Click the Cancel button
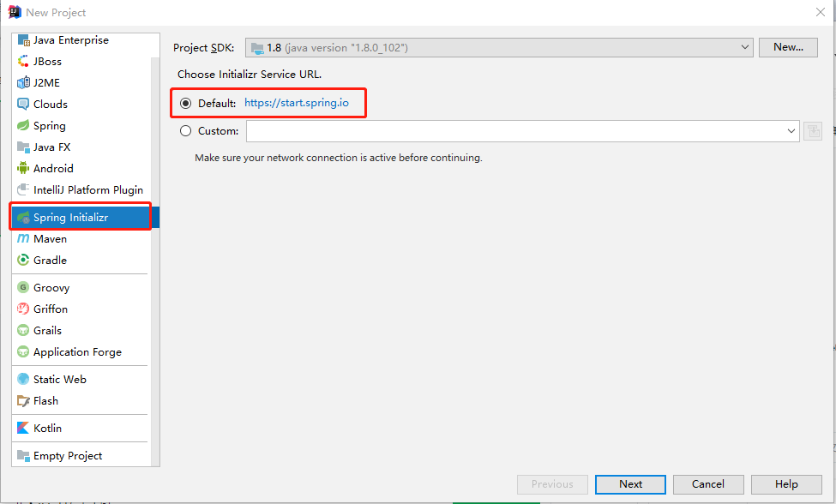Image resolution: width=836 pixels, height=504 pixels. click(x=708, y=484)
